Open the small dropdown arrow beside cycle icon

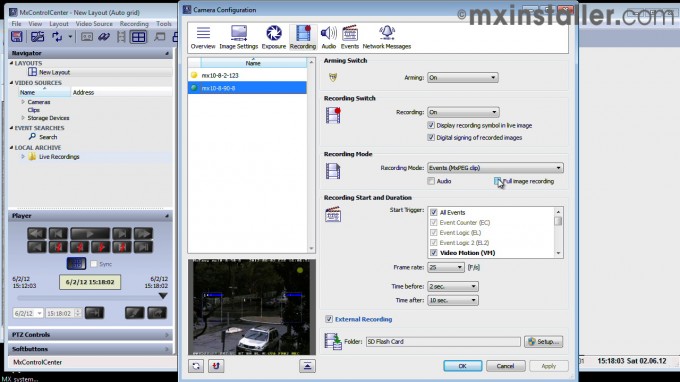[x=70, y=37]
